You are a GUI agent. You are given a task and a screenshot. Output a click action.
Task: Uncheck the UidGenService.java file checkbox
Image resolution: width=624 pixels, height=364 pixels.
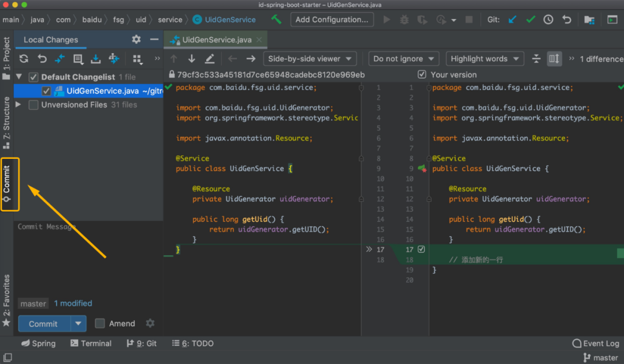[46, 91]
